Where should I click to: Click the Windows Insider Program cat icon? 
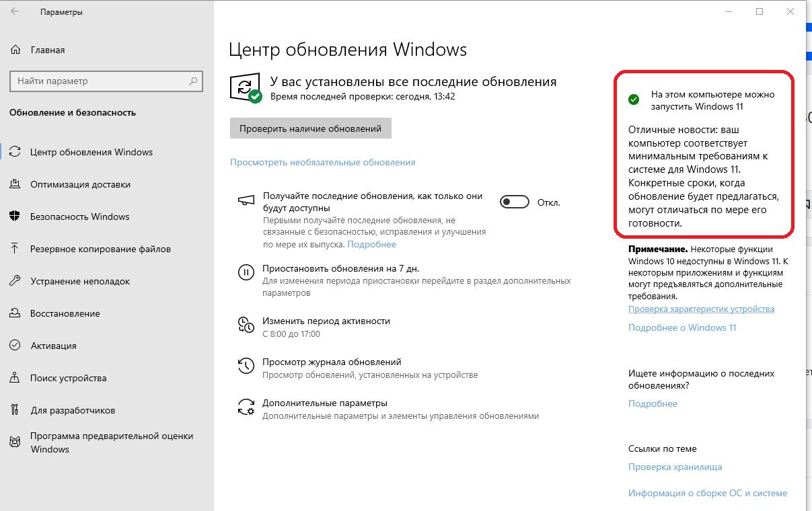pos(15,442)
